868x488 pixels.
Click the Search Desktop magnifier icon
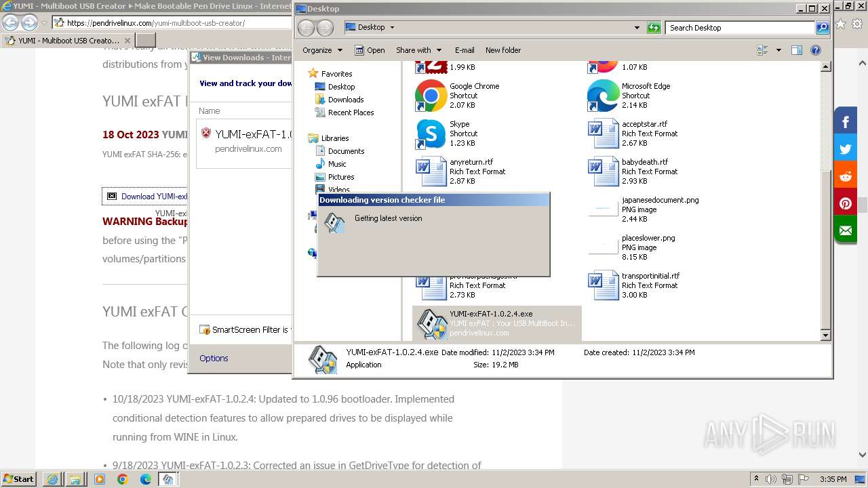tap(823, 28)
